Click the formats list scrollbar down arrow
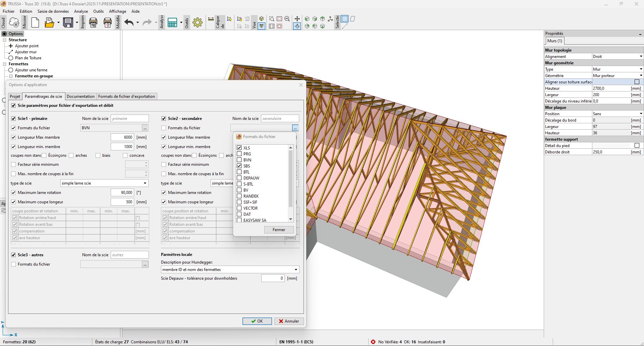The image size is (644, 346). click(x=290, y=219)
